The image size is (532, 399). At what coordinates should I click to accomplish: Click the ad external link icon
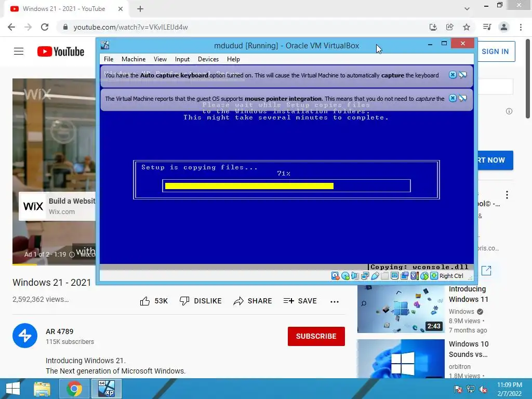tap(486, 270)
